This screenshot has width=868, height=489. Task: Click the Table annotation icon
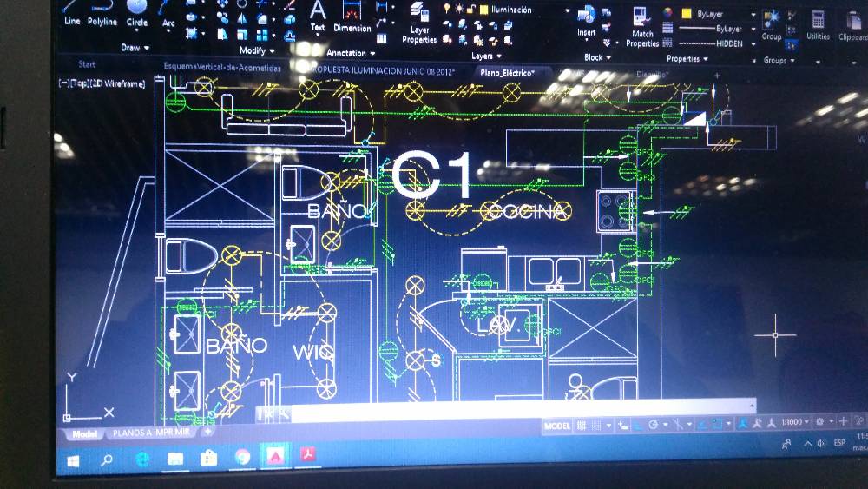(381, 39)
